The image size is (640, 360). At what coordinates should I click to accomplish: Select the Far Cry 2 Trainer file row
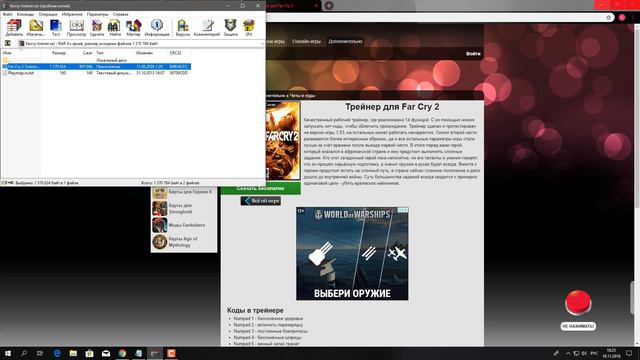(96, 67)
